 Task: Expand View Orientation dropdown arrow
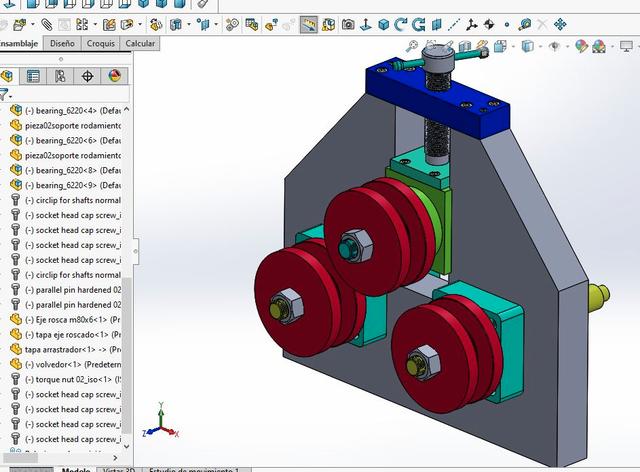pos(513,46)
